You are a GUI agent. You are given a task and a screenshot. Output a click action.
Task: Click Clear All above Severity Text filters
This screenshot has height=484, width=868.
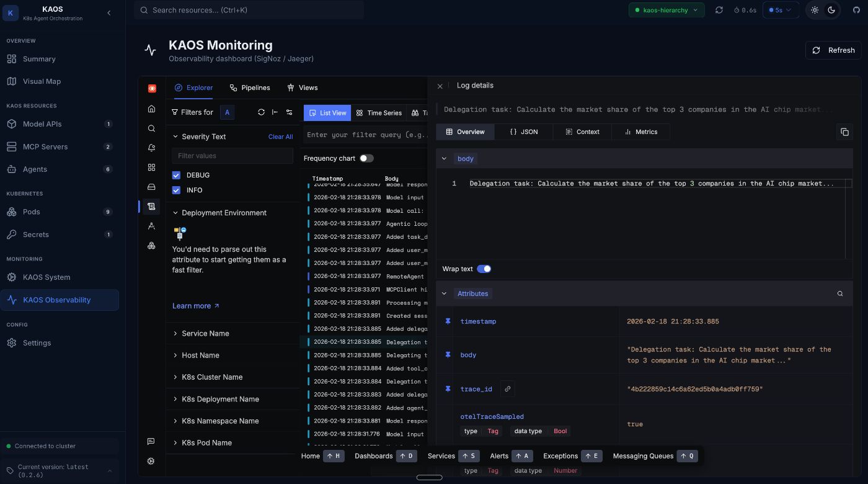coord(280,137)
